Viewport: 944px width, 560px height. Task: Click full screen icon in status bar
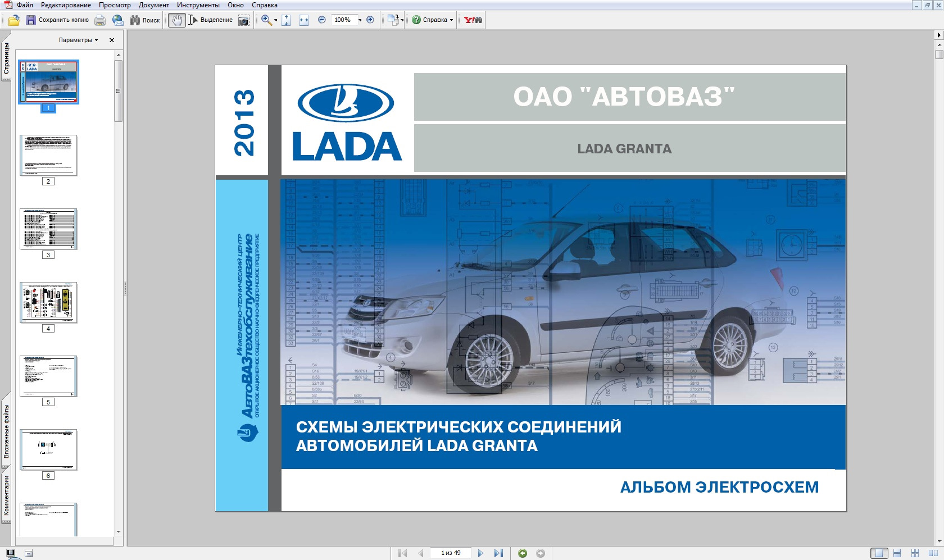[x=10, y=553]
